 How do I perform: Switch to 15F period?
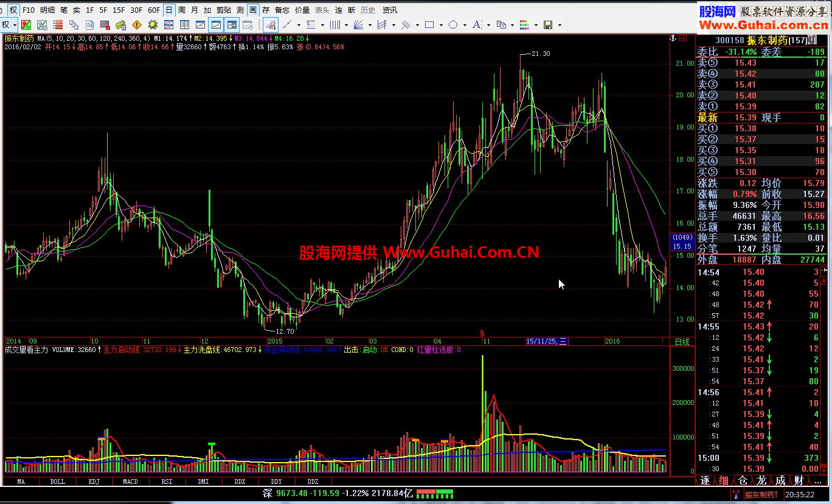coord(119,10)
